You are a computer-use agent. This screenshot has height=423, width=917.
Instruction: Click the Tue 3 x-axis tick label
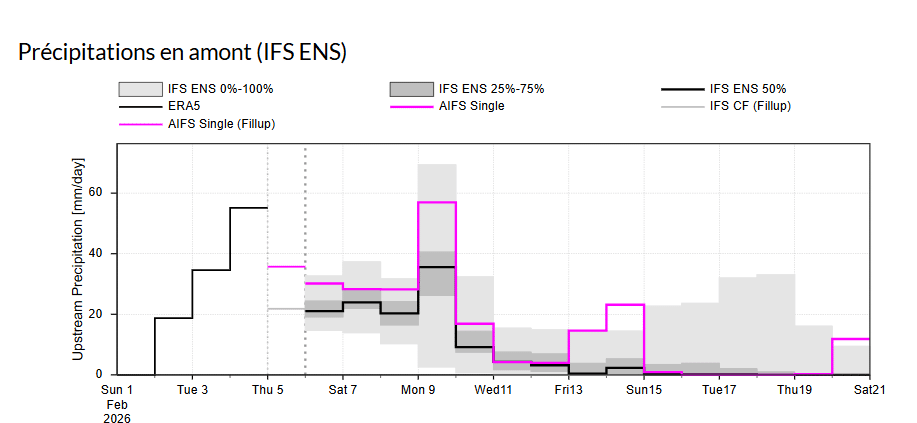point(192,389)
